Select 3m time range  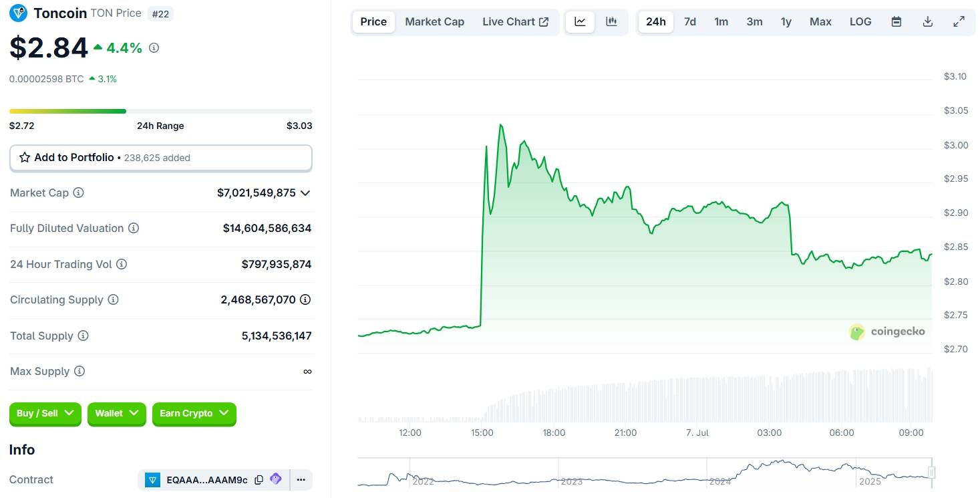pos(754,21)
